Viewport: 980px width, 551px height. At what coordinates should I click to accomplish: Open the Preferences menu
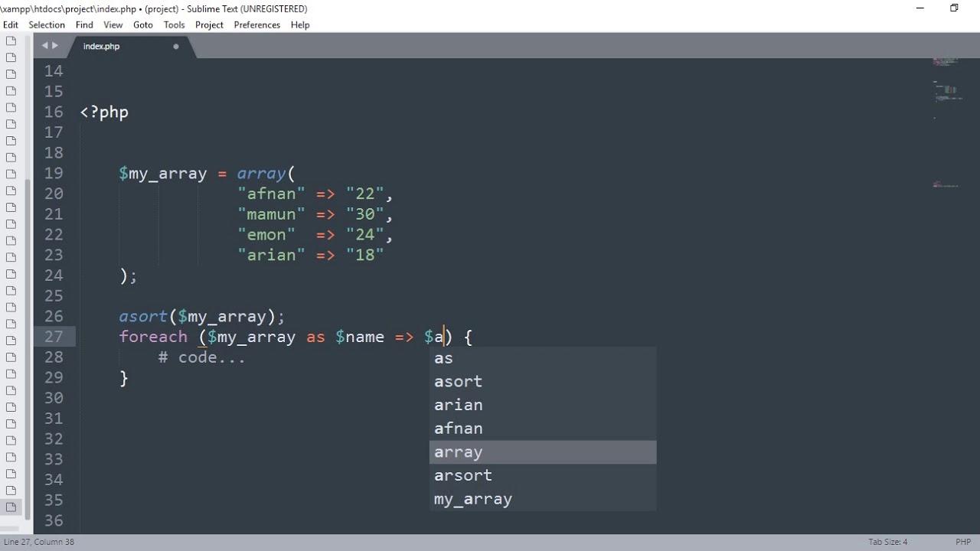point(257,24)
